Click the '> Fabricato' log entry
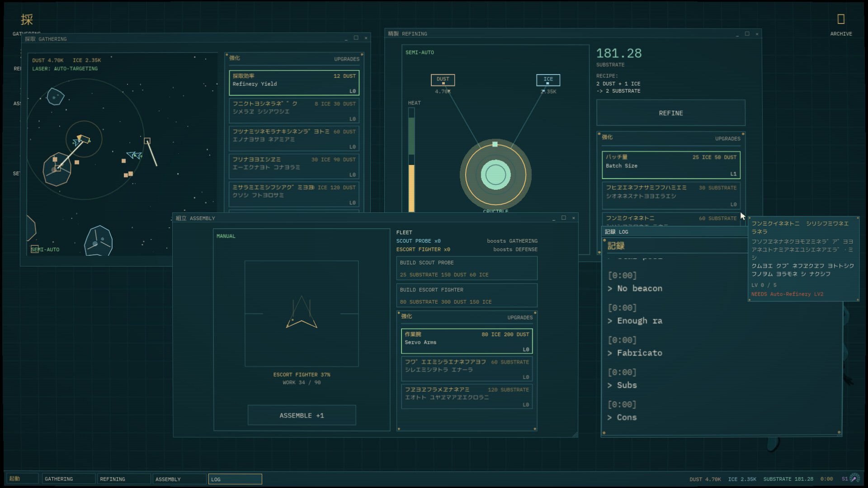Image resolution: width=868 pixels, height=488 pixels. (x=635, y=353)
